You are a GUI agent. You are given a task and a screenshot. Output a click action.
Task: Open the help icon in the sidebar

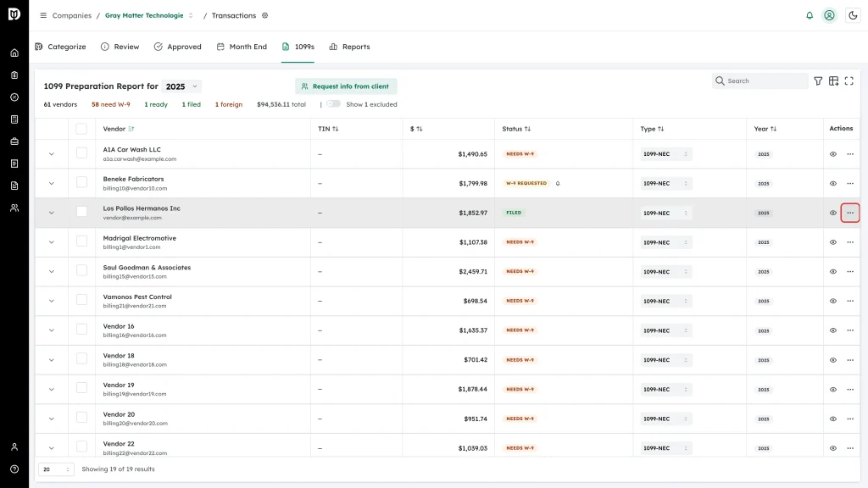(x=14, y=469)
